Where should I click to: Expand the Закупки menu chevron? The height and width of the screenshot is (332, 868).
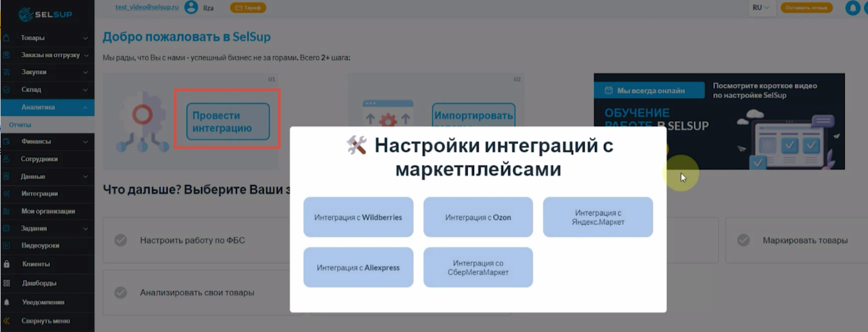click(86, 72)
